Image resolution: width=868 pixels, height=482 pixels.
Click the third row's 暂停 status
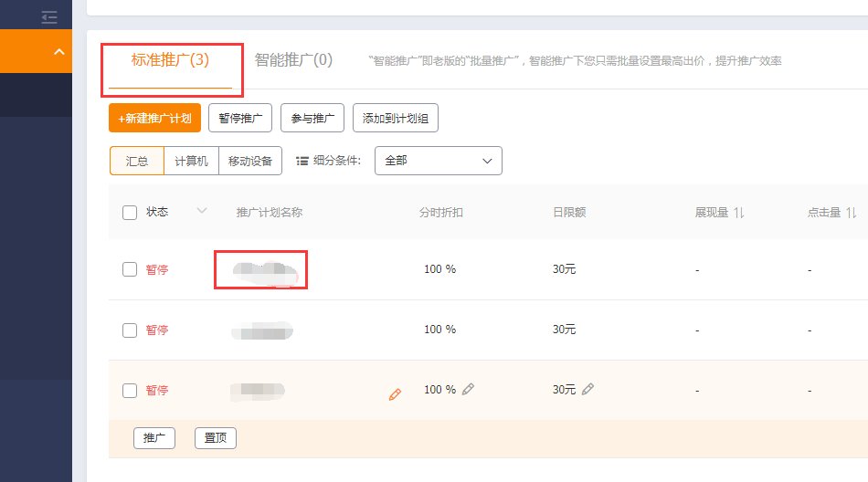(156, 390)
